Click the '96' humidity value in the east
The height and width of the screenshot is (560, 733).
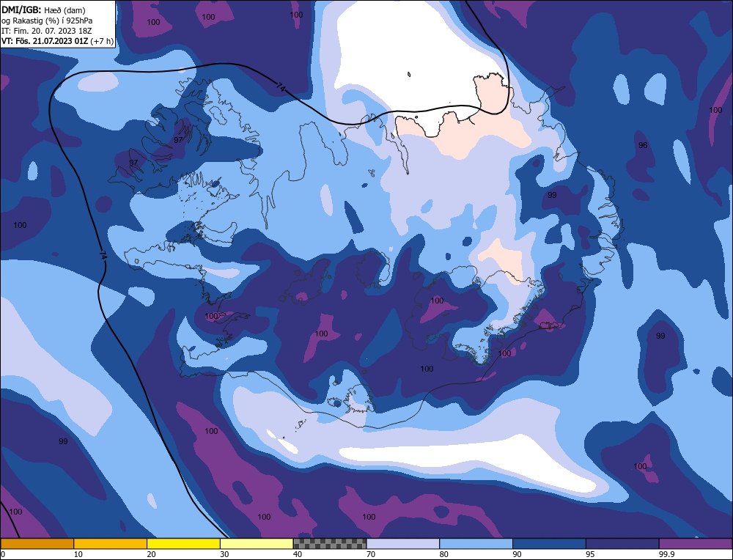click(x=644, y=145)
